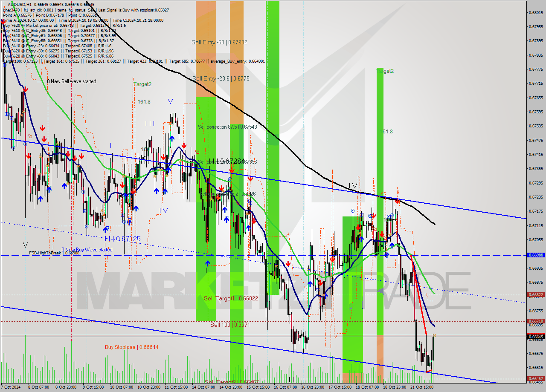
Task: Click the '0 New Buy Wave started' annotation
Action: [x=87, y=250]
